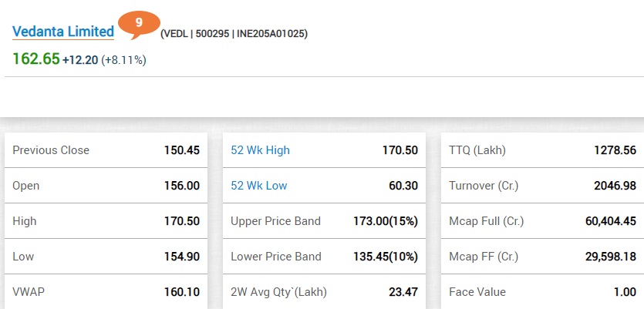Select VWAP value 160.10
Viewport: 644px width, 309px height.
tap(182, 292)
